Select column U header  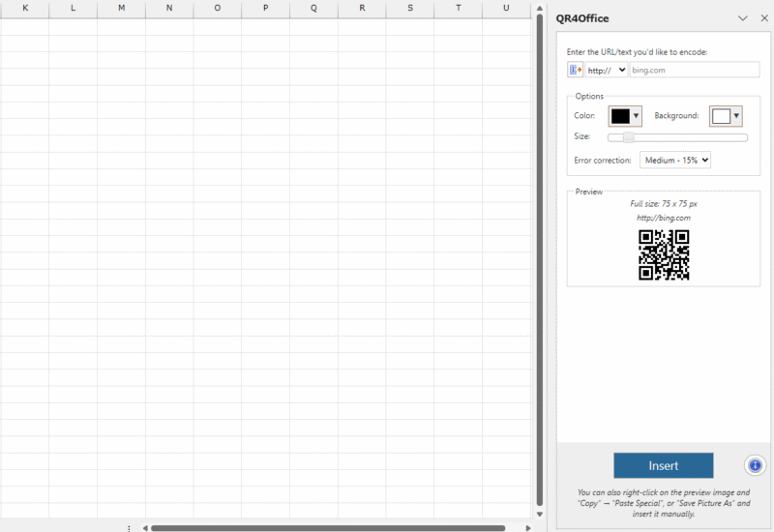click(506, 8)
